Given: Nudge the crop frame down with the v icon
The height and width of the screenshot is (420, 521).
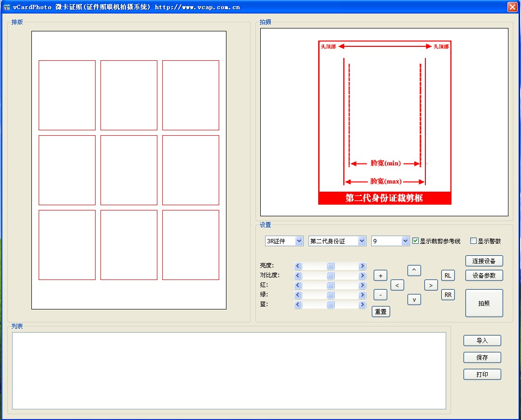Looking at the screenshot, I should pyautogui.click(x=414, y=299).
